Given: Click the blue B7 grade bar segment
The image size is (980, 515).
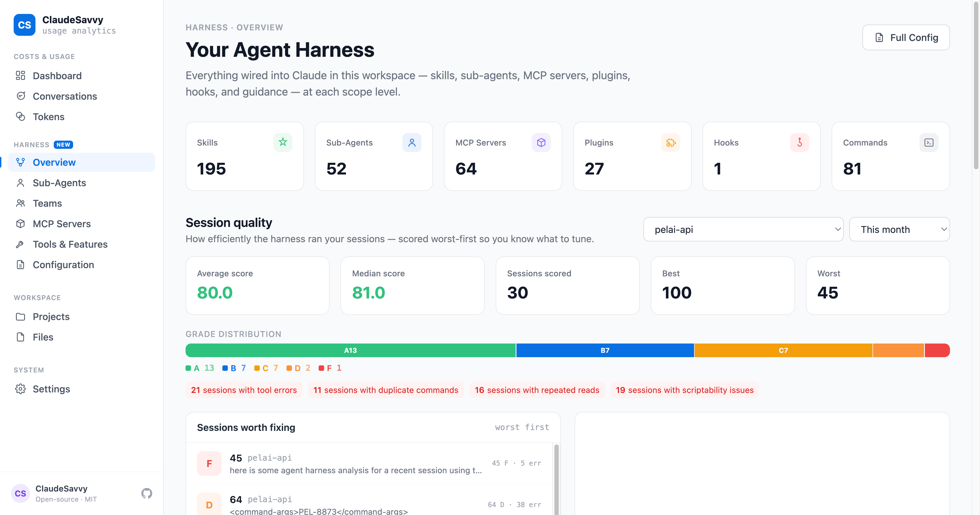Looking at the screenshot, I should point(605,350).
